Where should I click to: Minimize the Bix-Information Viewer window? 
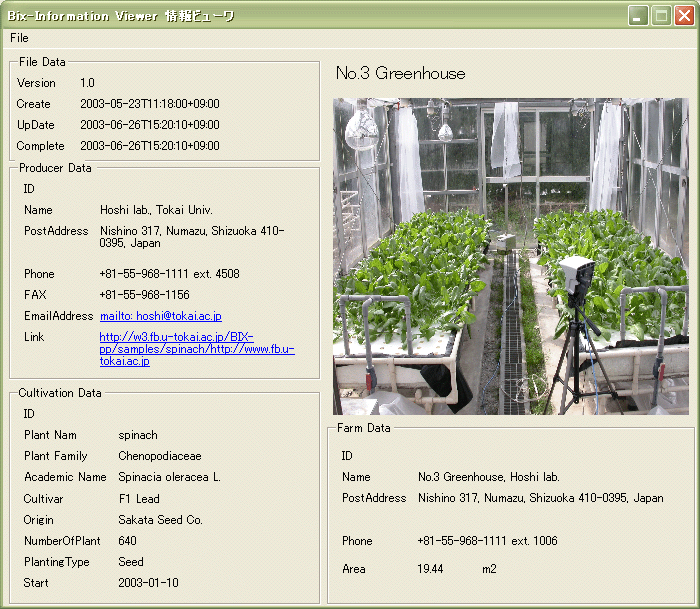638,15
